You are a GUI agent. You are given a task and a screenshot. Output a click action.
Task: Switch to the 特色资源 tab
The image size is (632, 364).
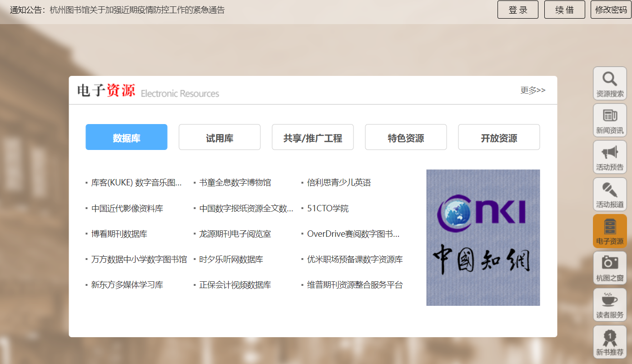pos(406,137)
